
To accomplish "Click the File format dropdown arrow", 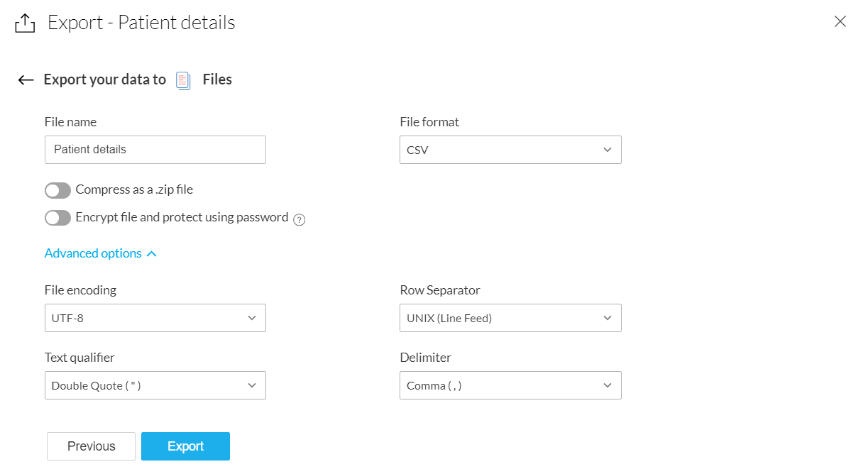I will [608, 150].
